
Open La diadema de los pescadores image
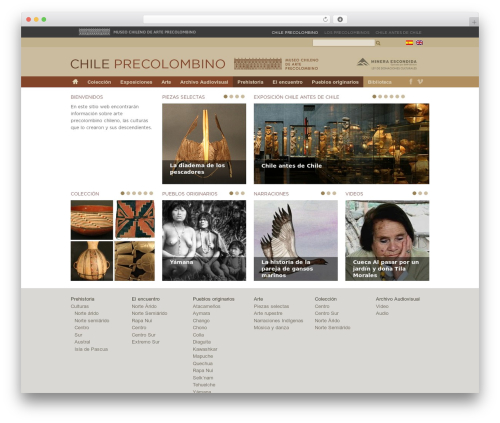pyautogui.click(x=204, y=144)
